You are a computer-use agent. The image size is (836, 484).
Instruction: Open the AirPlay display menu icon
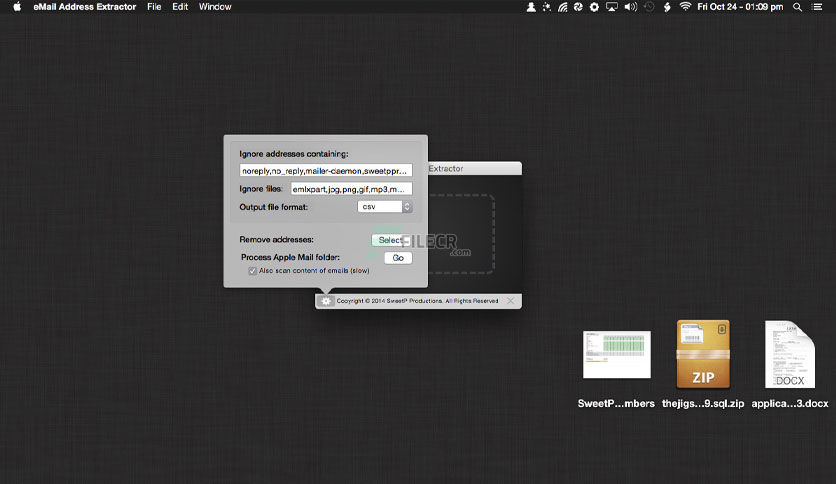[612, 7]
